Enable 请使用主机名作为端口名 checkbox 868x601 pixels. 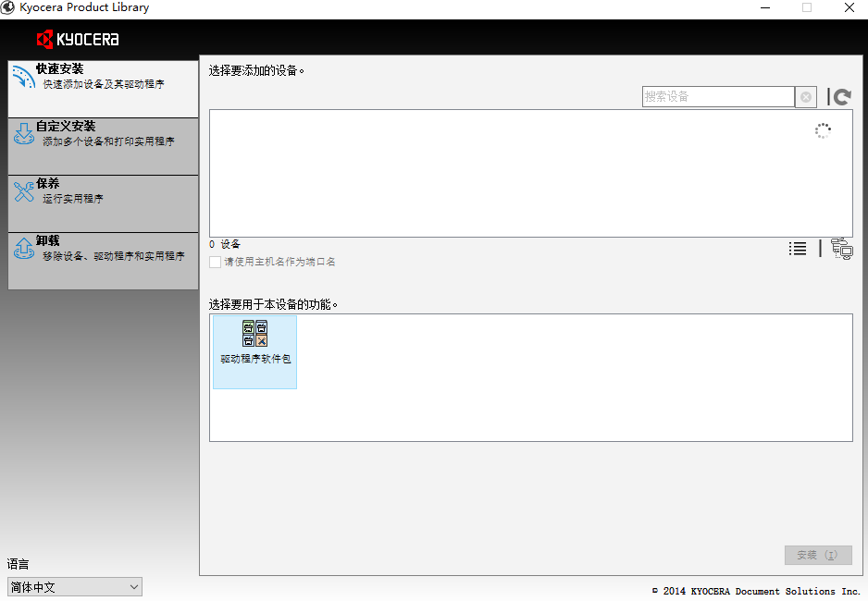(x=216, y=262)
